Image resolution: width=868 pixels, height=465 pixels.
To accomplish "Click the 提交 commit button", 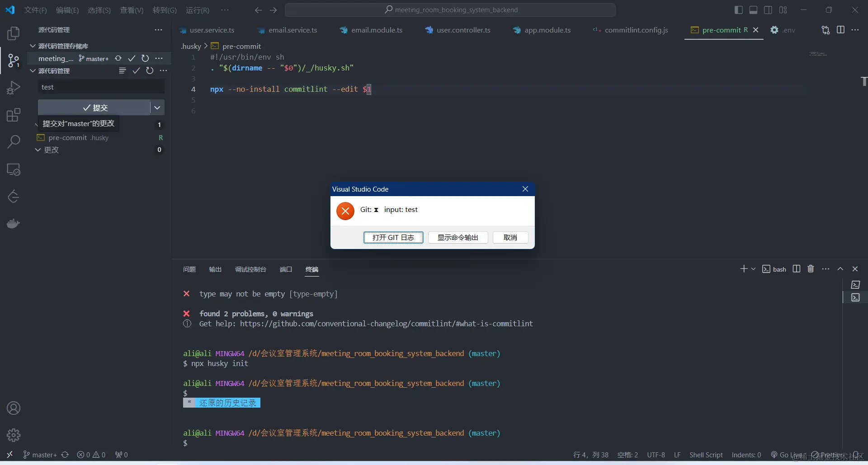I will 94,108.
